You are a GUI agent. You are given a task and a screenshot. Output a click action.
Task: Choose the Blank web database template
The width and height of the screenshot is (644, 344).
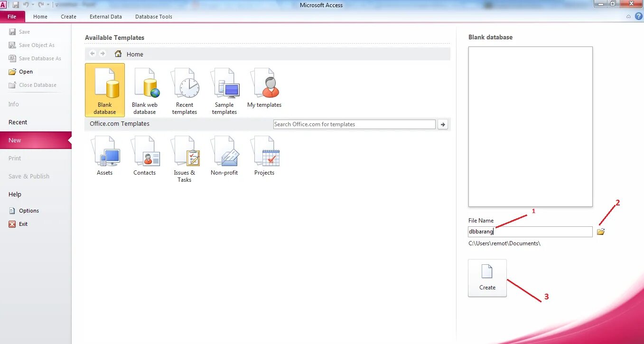pyautogui.click(x=145, y=91)
